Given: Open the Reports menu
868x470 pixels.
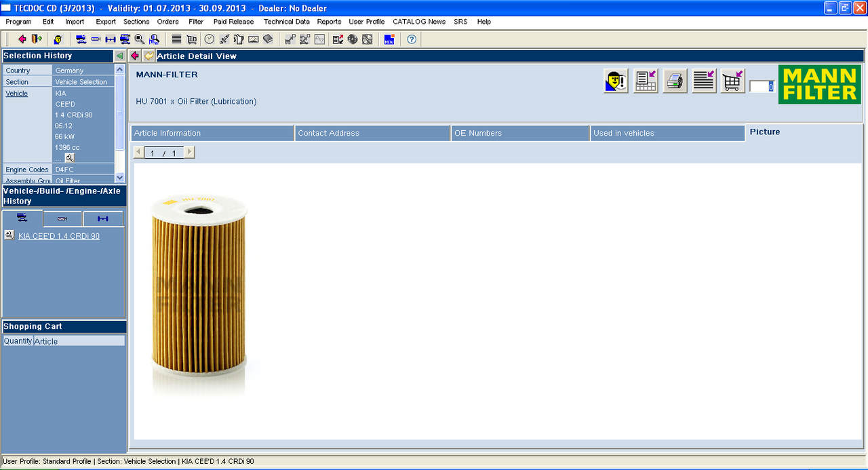Looking at the screenshot, I should [330, 22].
